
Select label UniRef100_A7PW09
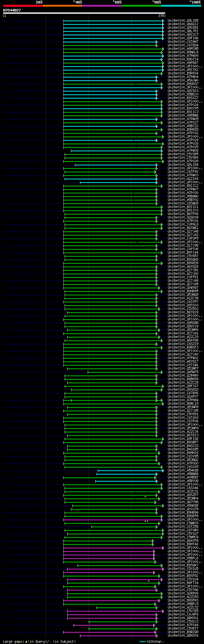click(183, 56)
